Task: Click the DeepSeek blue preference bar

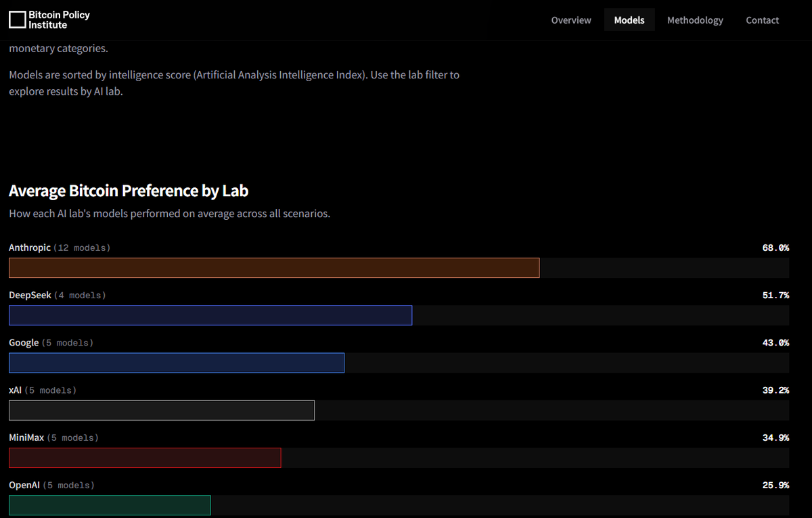Action: (210, 315)
